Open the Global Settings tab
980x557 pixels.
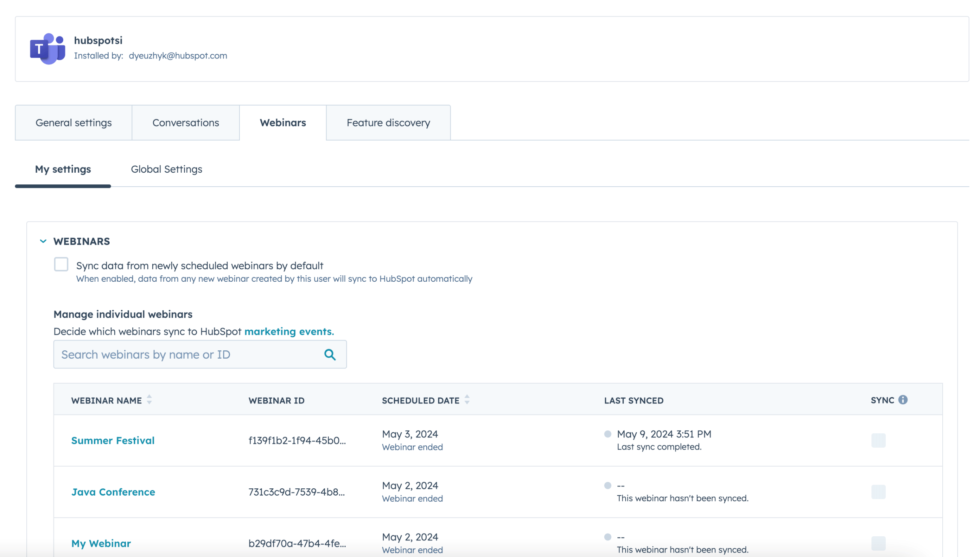pyautogui.click(x=167, y=169)
